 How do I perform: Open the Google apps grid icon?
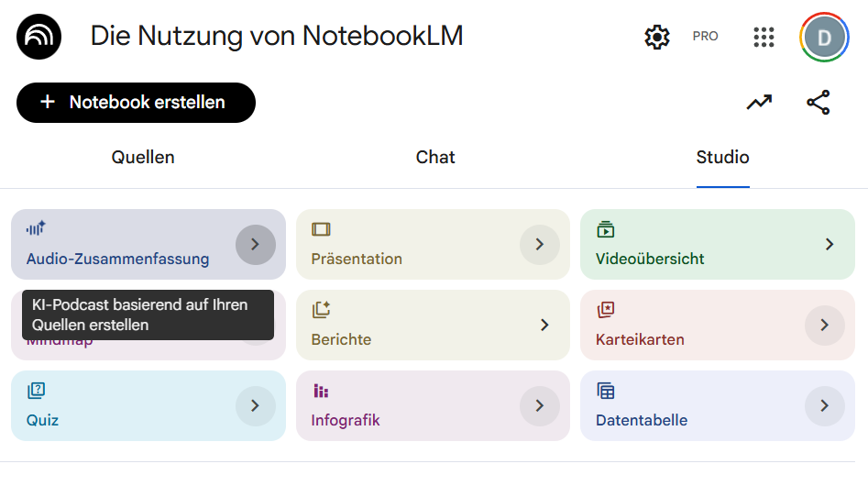(764, 37)
